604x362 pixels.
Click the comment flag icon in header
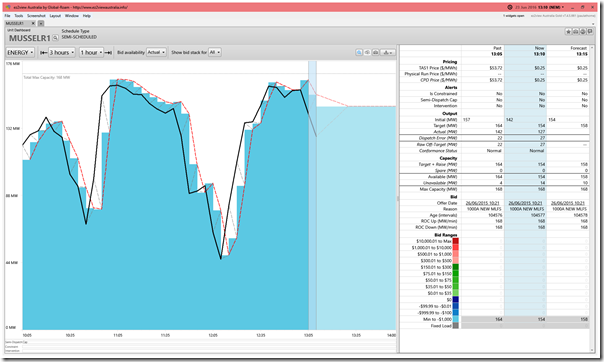590,32
